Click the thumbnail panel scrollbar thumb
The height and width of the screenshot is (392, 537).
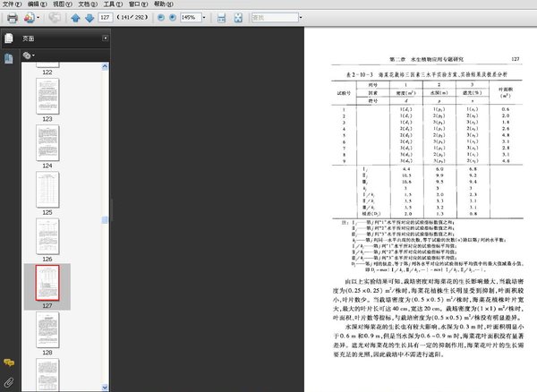(105, 220)
